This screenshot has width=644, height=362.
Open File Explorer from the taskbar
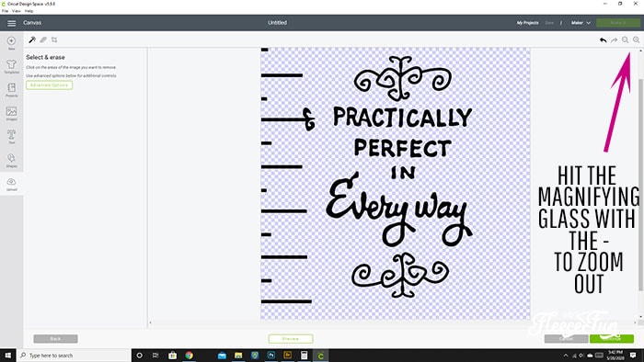238,355
